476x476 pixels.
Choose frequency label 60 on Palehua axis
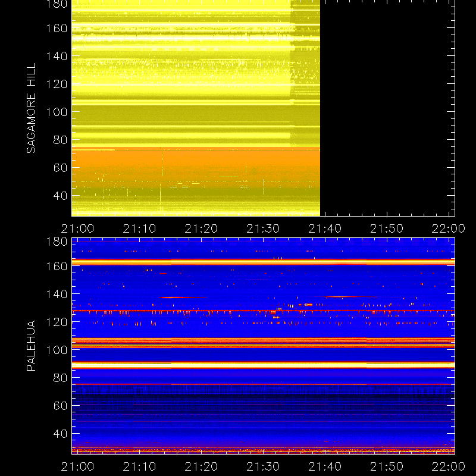60,406
